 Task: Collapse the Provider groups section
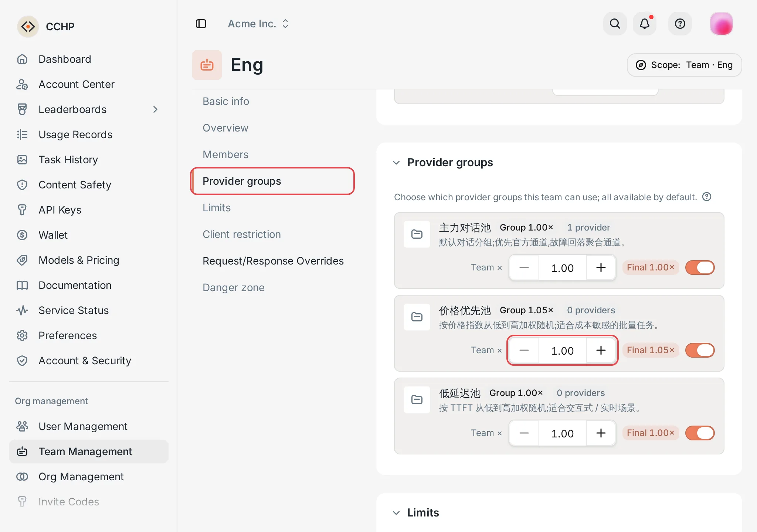(396, 163)
